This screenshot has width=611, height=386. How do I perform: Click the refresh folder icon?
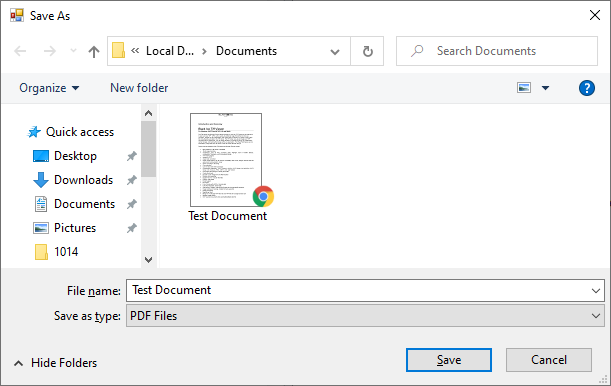367,51
